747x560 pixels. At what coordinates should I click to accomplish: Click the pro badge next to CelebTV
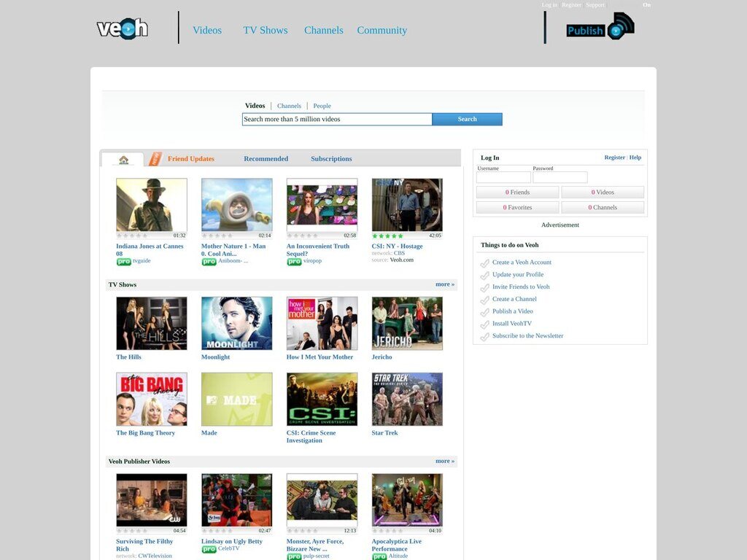click(x=209, y=549)
